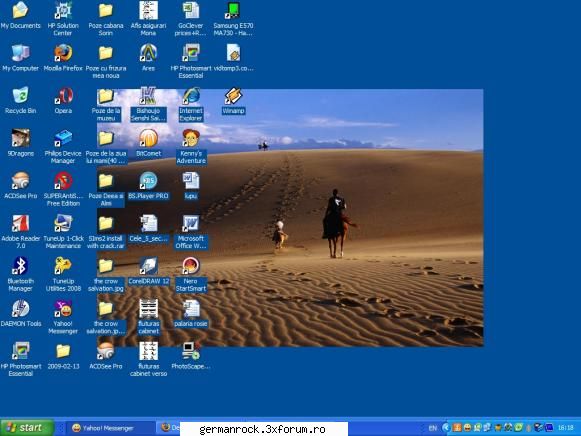Click the taskbar clock showing 16:18
Viewport: 581px width, 436px height.
click(565, 428)
